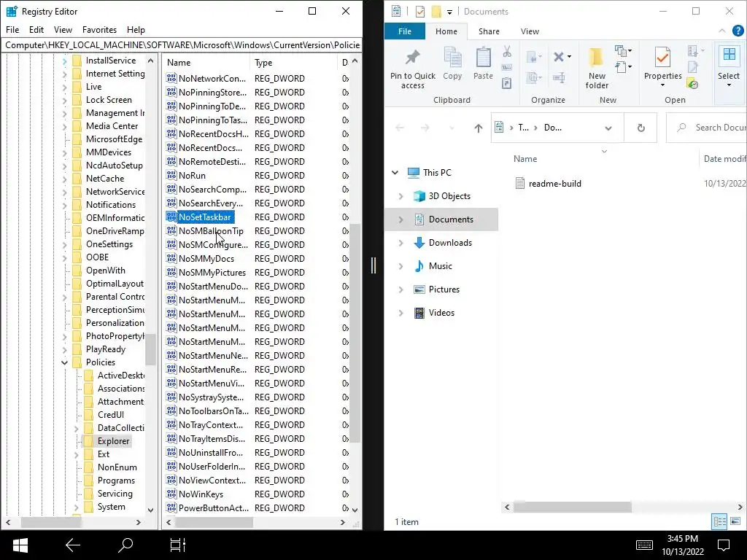This screenshot has width=747, height=560.
Task: Click Pin to Quick access in ribbon
Action: pyautogui.click(x=413, y=68)
